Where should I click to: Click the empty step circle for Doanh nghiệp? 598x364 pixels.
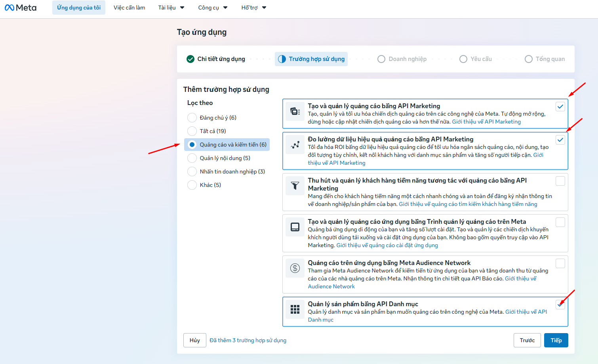click(381, 59)
